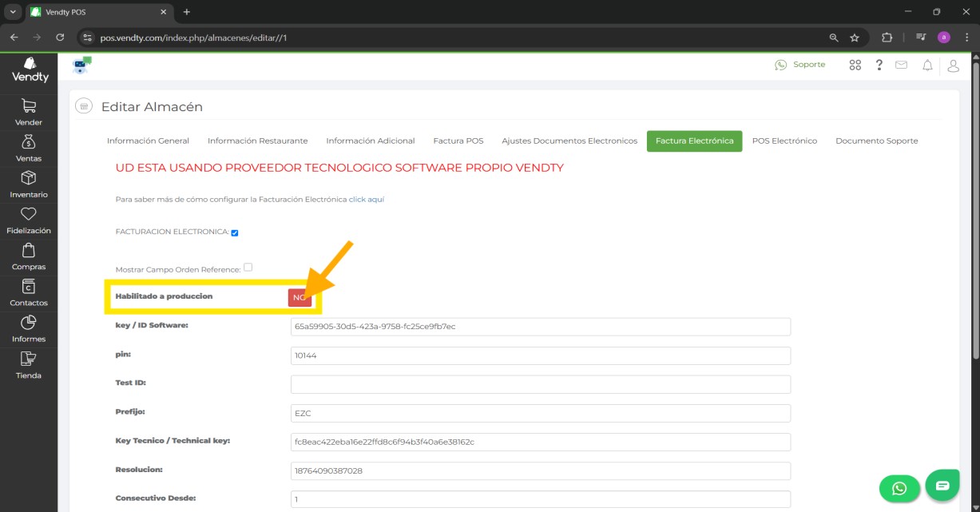This screenshot has width=980, height=512.
Task: Click the Vendty logo
Action: point(30,70)
